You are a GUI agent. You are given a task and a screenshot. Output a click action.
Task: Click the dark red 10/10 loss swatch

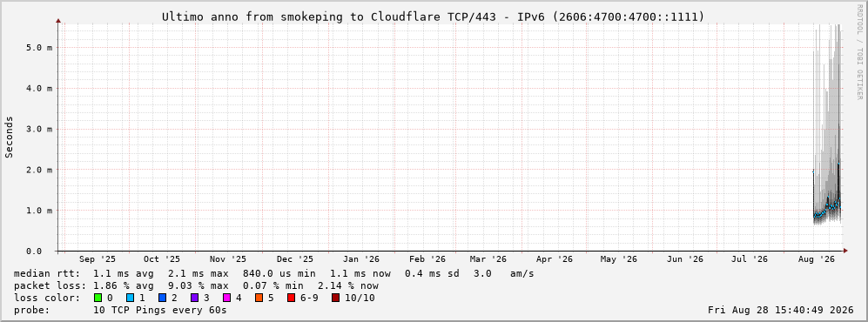tap(335, 299)
